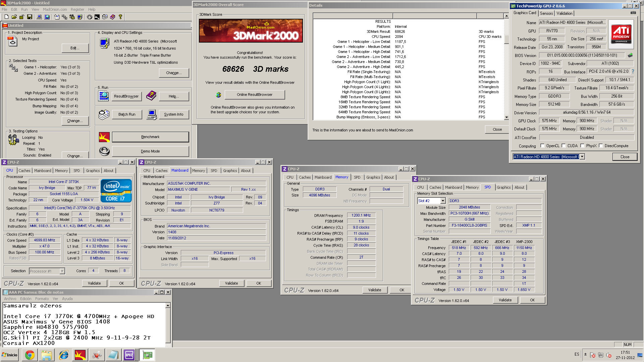Open Windows Explorer from the taskbar
This screenshot has width=644, height=362.
47,355
